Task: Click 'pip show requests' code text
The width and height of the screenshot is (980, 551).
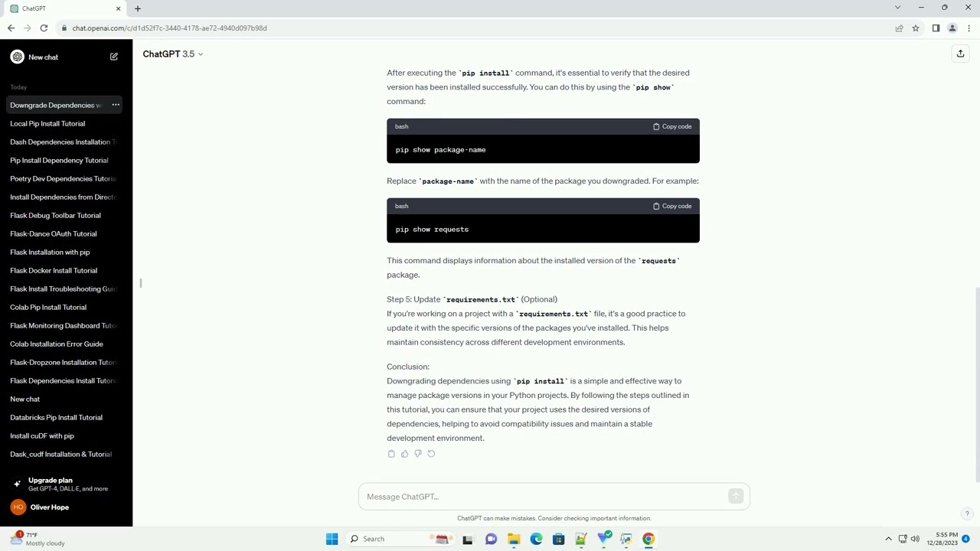Action: 432,230
